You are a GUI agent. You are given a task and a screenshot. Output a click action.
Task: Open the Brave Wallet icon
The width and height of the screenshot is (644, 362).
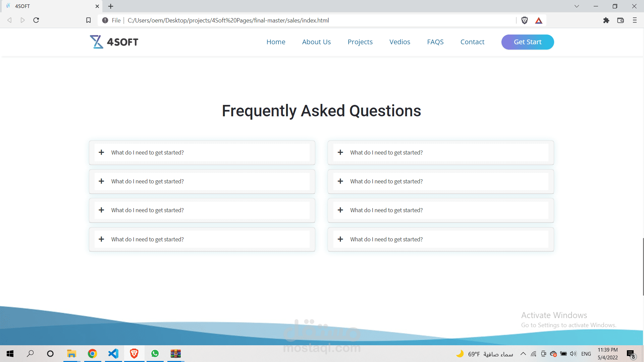click(621, 20)
